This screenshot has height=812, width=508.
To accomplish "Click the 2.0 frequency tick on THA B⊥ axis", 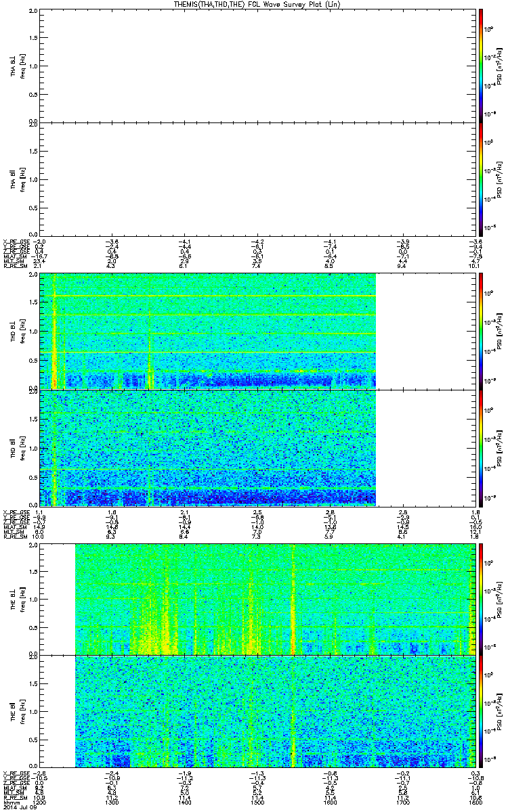I will pyautogui.click(x=33, y=12).
